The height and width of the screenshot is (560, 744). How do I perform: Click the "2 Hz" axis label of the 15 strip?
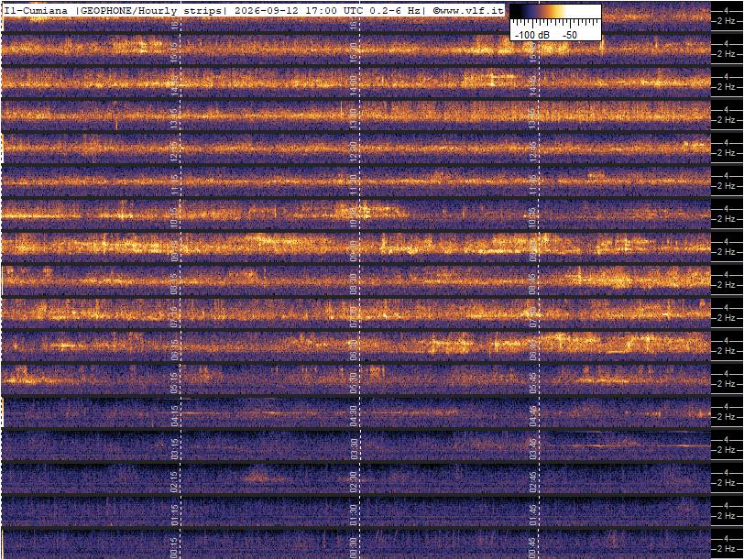click(x=726, y=54)
